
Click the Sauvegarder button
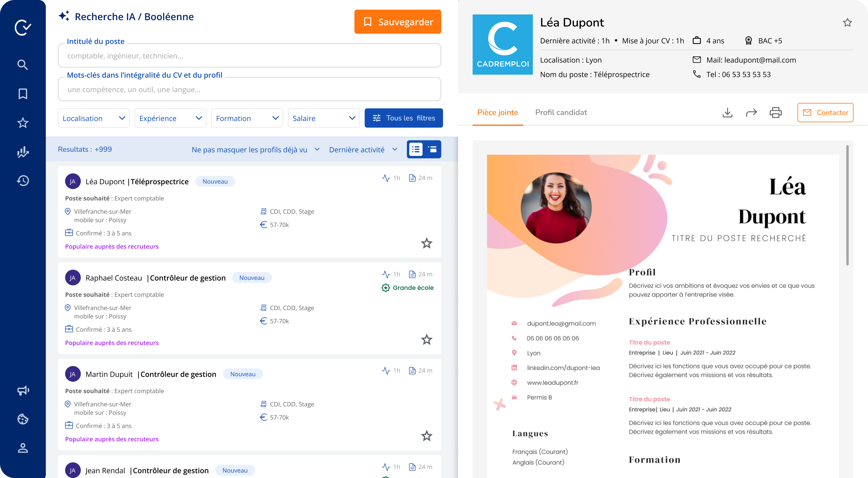point(398,22)
